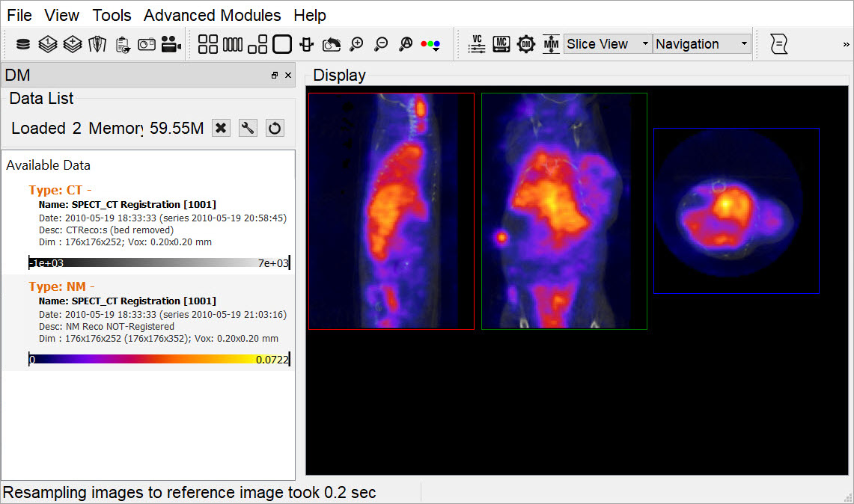
Task: Open the Advanced Modules menu
Action: click(x=212, y=15)
